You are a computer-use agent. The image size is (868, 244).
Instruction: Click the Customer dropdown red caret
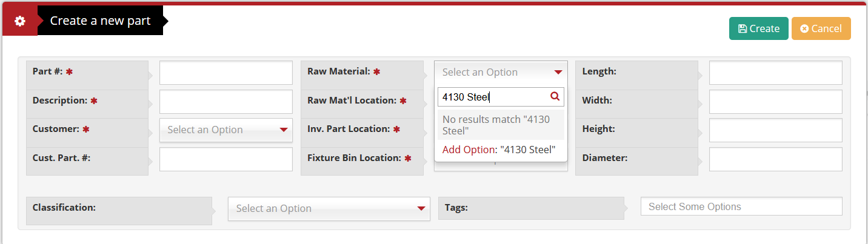click(x=284, y=130)
